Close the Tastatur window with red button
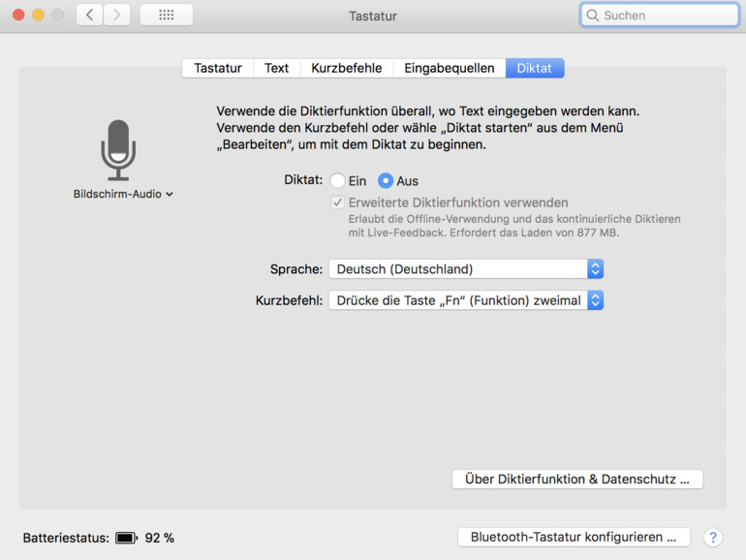 point(18,16)
